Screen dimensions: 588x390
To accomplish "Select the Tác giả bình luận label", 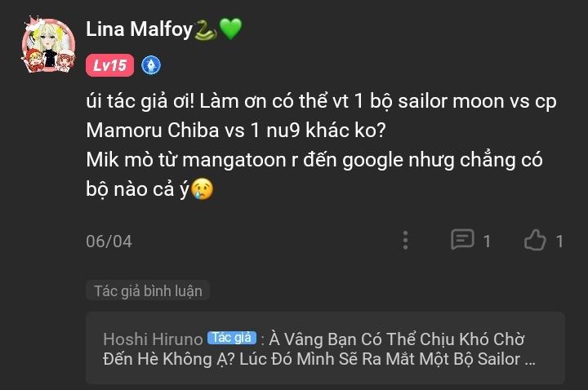I will 148,290.
